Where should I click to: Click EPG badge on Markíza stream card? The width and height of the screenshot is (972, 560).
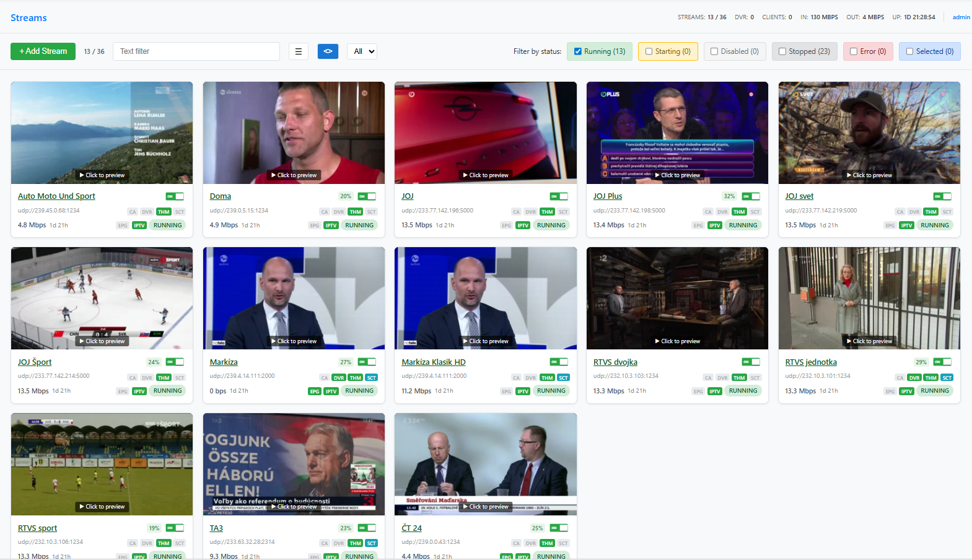coord(315,392)
